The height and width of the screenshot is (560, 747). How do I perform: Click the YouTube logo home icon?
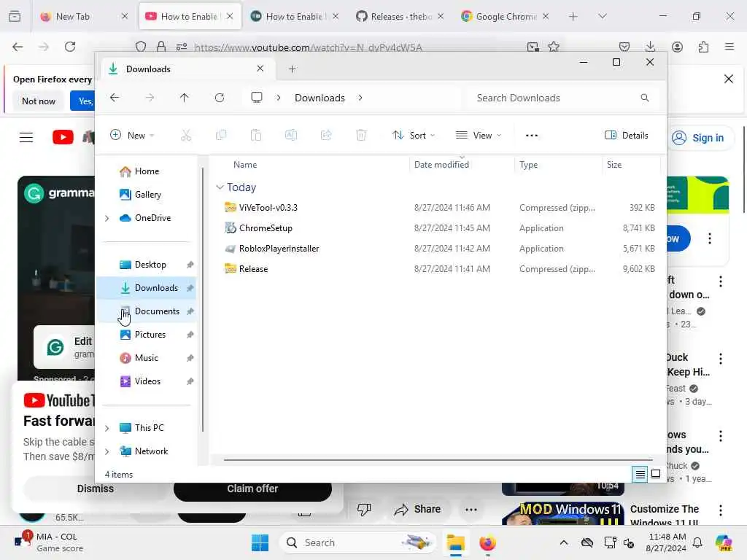click(x=63, y=137)
